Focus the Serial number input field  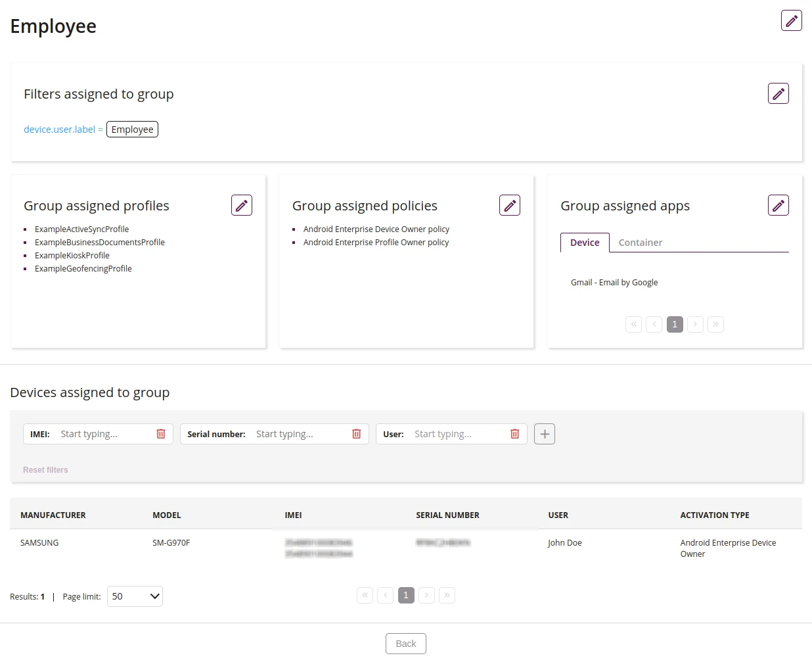(301, 434)
